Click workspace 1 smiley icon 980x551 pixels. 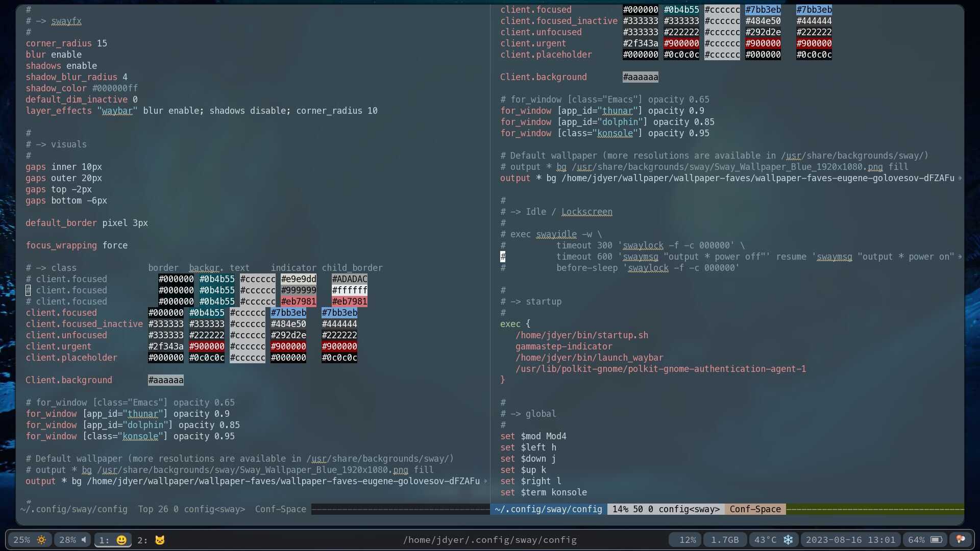[x=121, y=540]
